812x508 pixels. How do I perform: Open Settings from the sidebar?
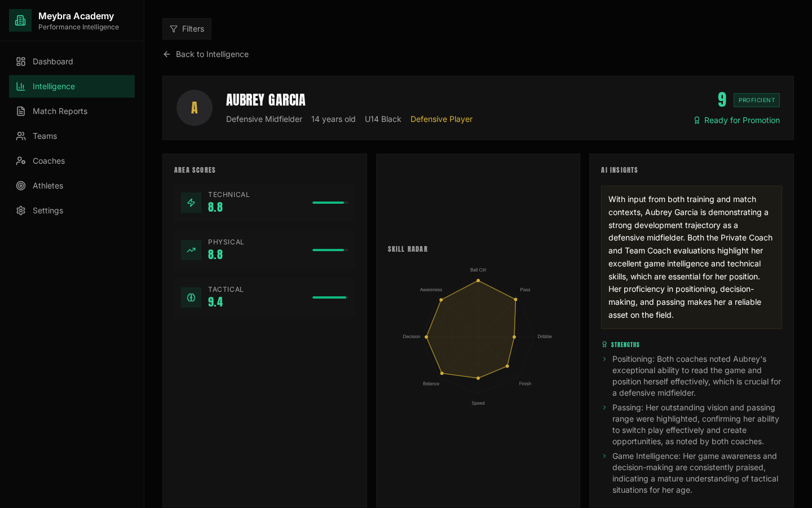(x=72, y=211)
